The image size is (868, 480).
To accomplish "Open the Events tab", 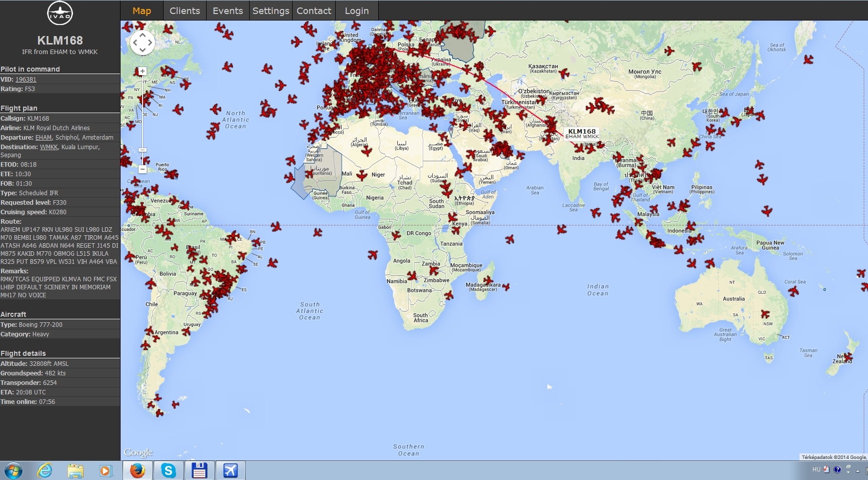I will [x=228, y=11].
